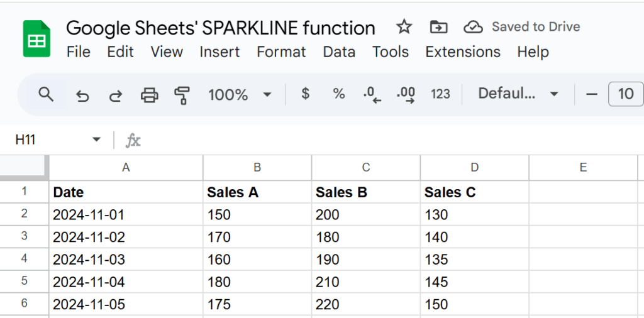This screenshot has width=644, height=318.
Task: Select cell containing 2024-11-05
Action: click(x=126, y=304)
